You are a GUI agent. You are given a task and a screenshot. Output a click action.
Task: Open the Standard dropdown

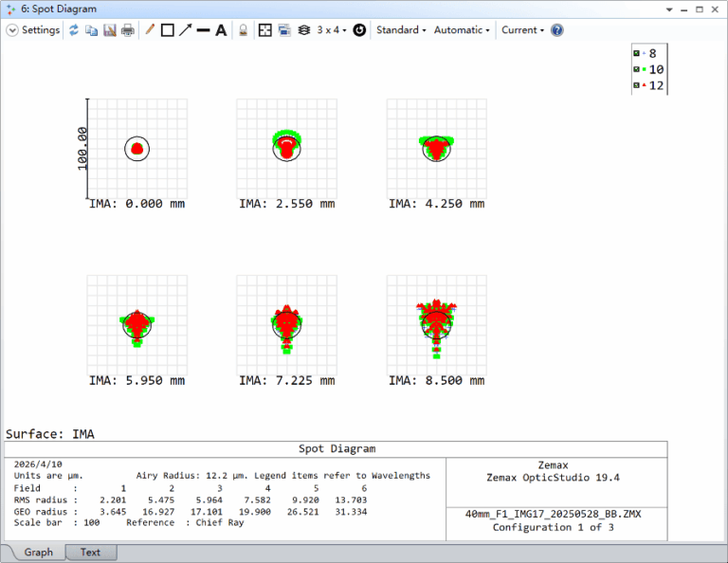point(401,30)
